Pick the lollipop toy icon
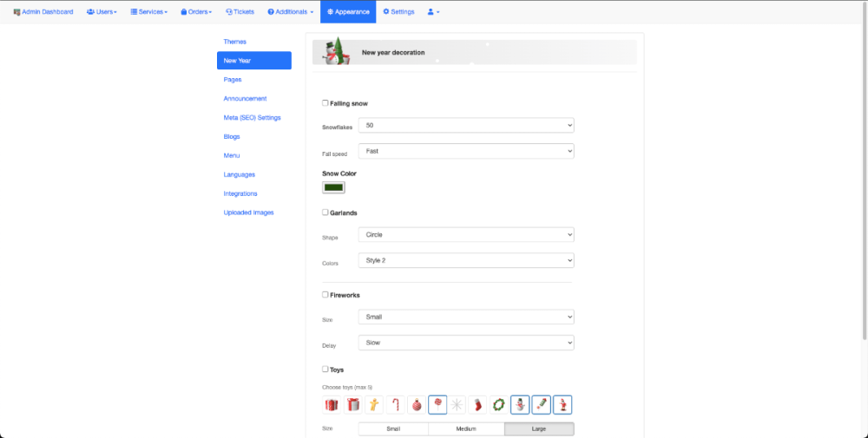The width and height of the screenshot is (868, 438). pyautogui.click(x=437, y=404)
